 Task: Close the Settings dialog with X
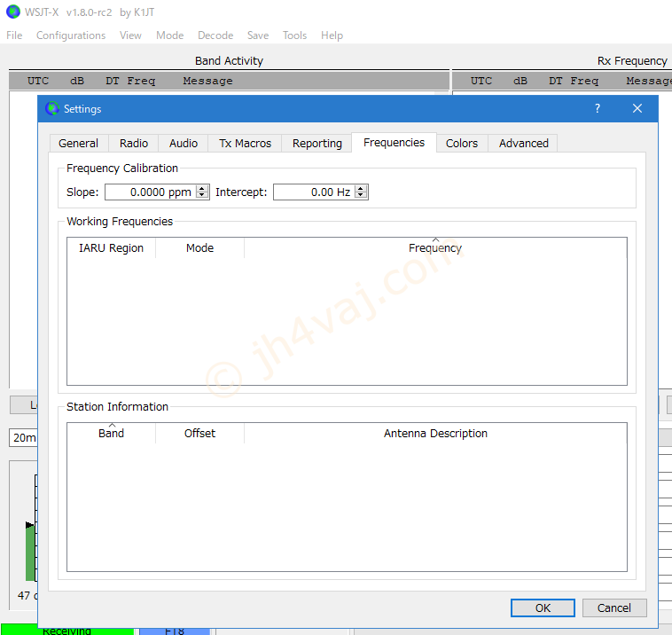(x=637, y=108)
